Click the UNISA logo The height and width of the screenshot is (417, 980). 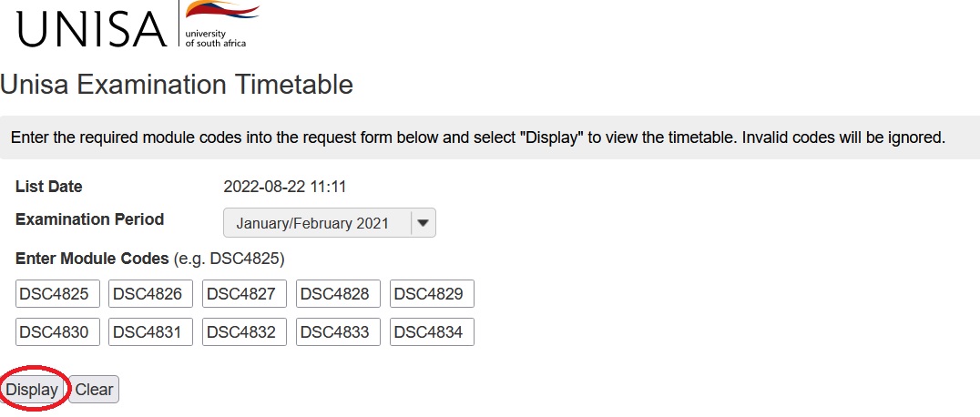(x=91, y=29)
